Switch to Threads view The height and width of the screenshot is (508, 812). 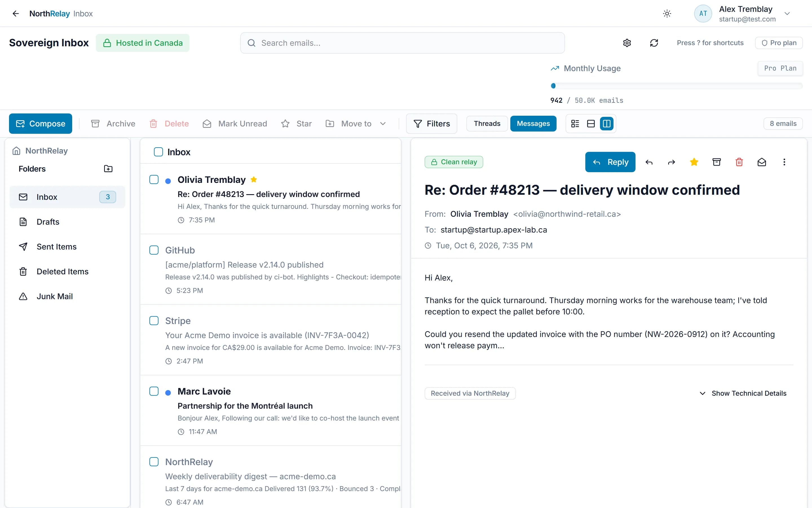[x=487, y=124]
